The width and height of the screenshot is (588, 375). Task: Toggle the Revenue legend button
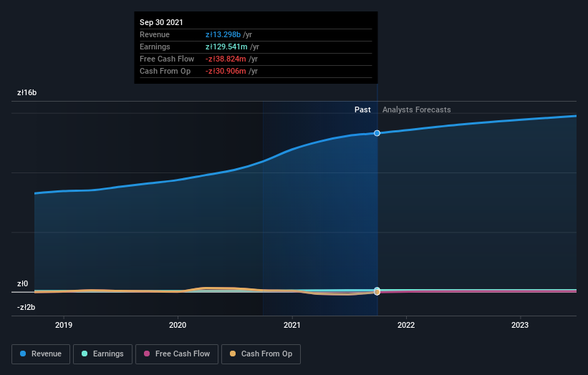click(41, 354)
